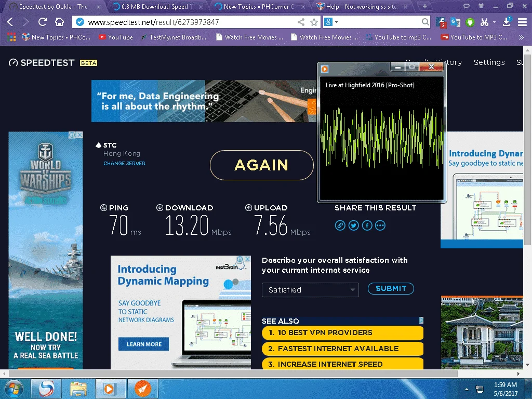Screen dimensions: 532x399
Task: Show more bookmarks chevron
Action: (x=521, y=37)
